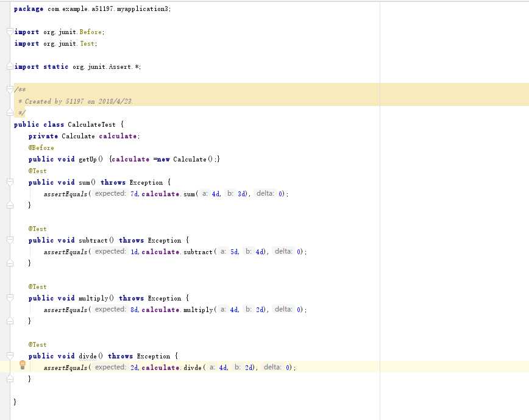Click 'myapplication3' in the package name

pyautogui.click(x=142, y=9)
